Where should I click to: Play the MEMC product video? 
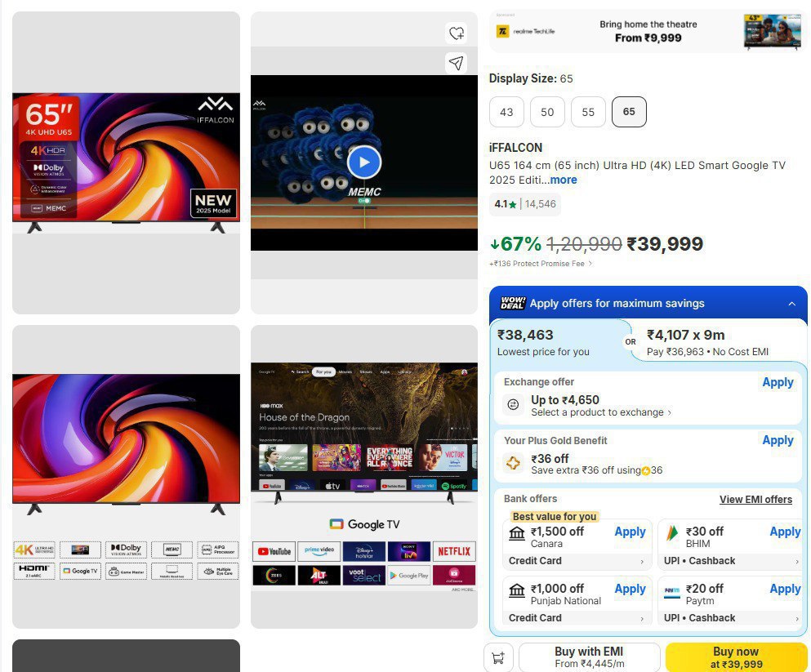coord(364,162)
